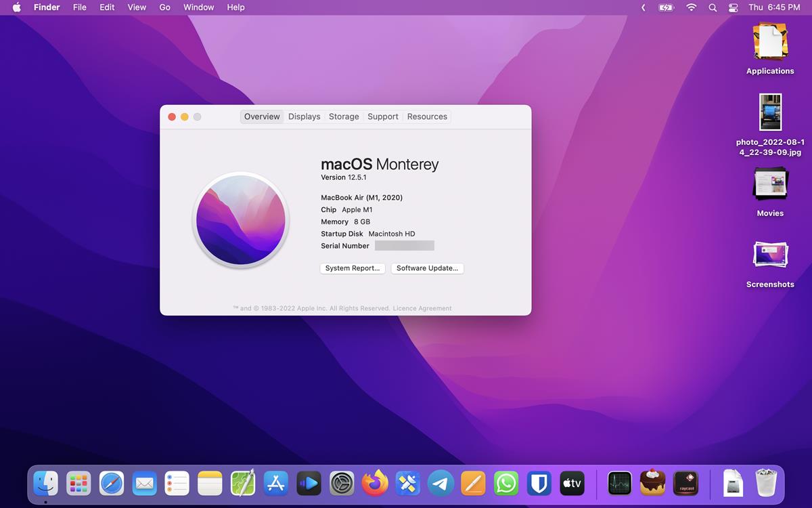Select the Applications folder on desktop
The image size is (812, 508).
click(770, 49)
